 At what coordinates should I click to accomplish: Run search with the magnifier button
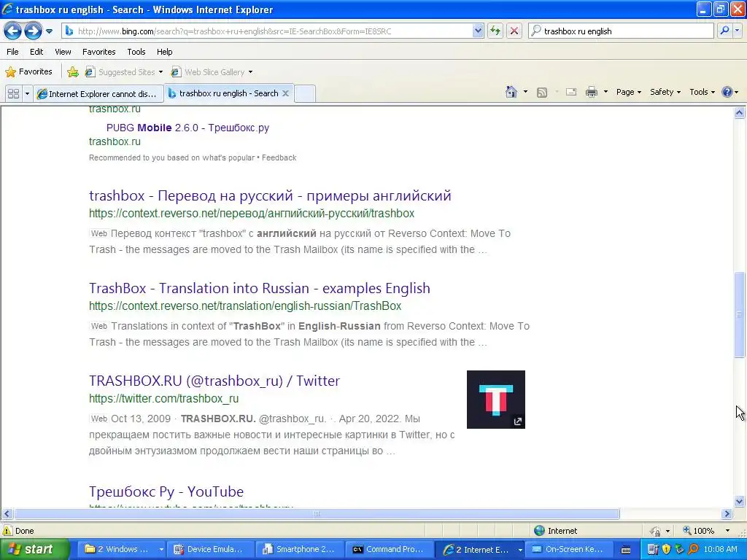(x=724, y=31)
